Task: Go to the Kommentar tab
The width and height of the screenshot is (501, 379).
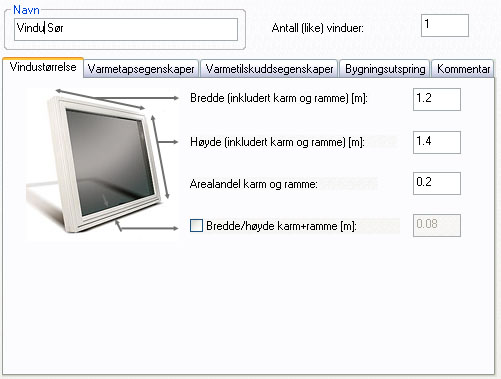Action: [463, 69]
